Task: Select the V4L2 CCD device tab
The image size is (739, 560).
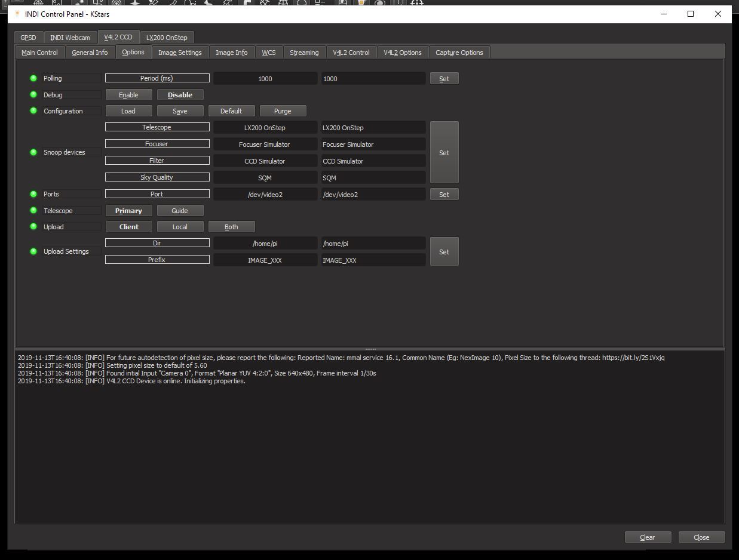Action: click(118, 37)
